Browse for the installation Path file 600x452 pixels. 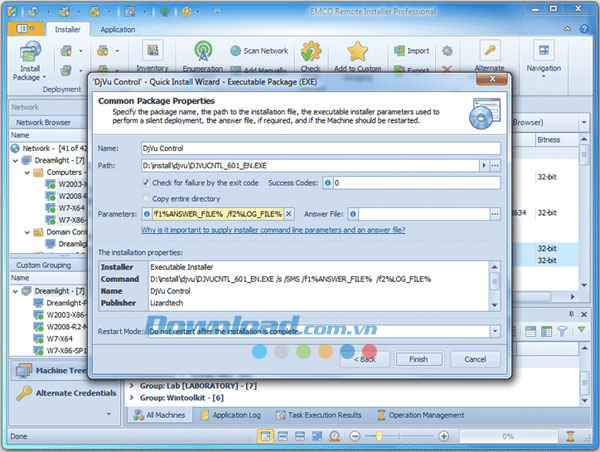(x=495, y=166)
